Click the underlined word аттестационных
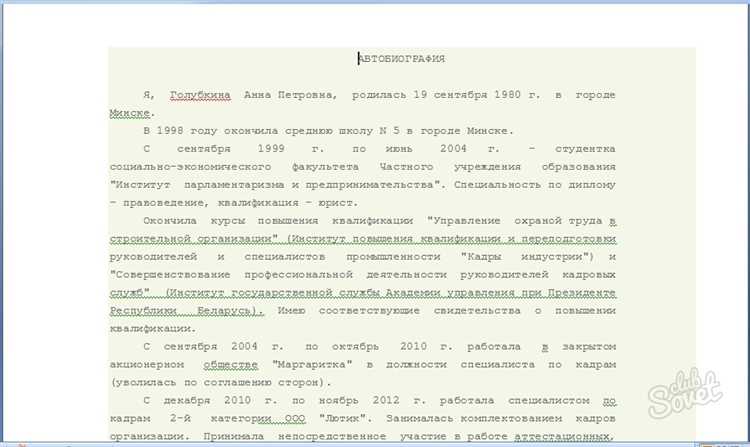Screen dimensions: 750x447 coord(562,436)
